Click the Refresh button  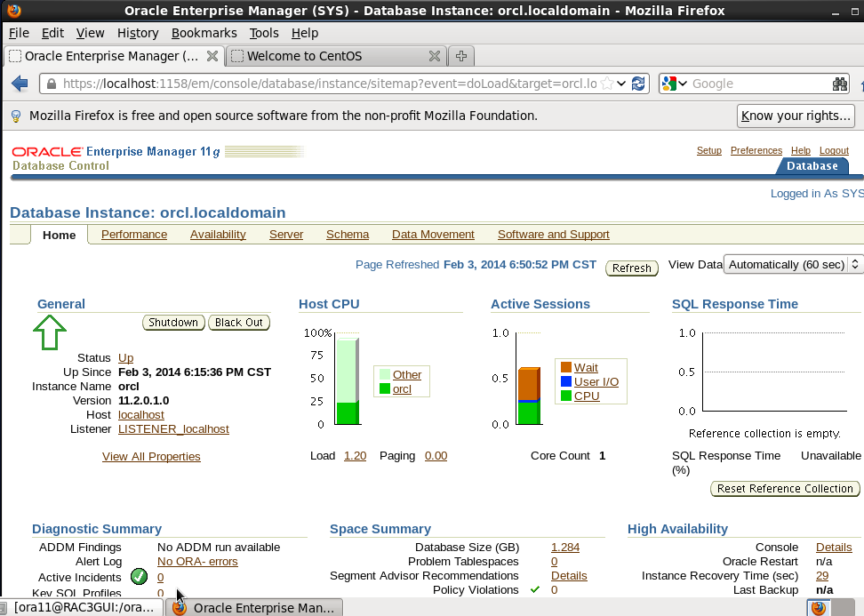(x=631, y=268)
